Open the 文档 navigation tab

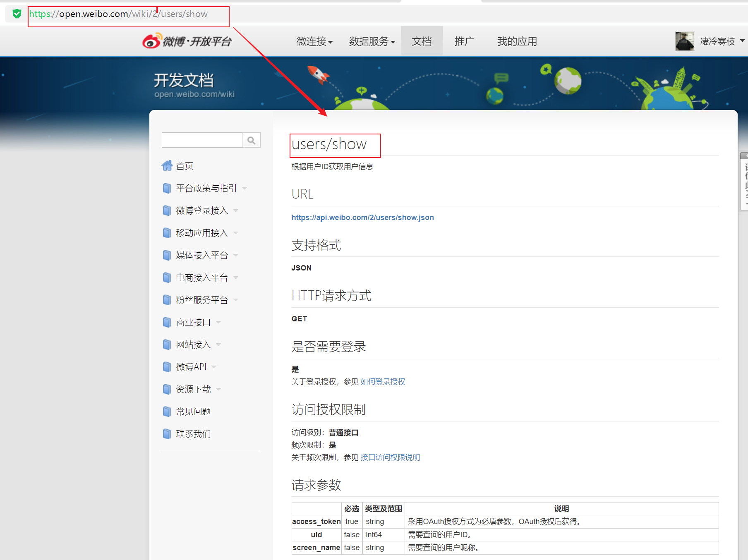click(x=422, y=41)
